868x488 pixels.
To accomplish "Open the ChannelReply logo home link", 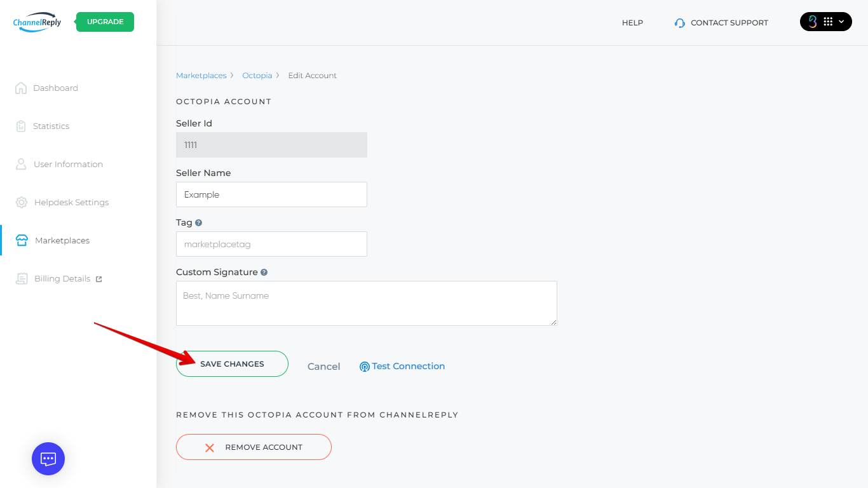I will tap(37, 22).
